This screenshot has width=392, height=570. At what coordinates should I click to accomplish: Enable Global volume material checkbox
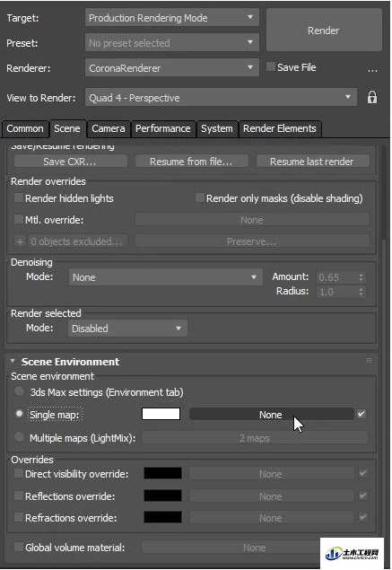(x=19, y=547)
